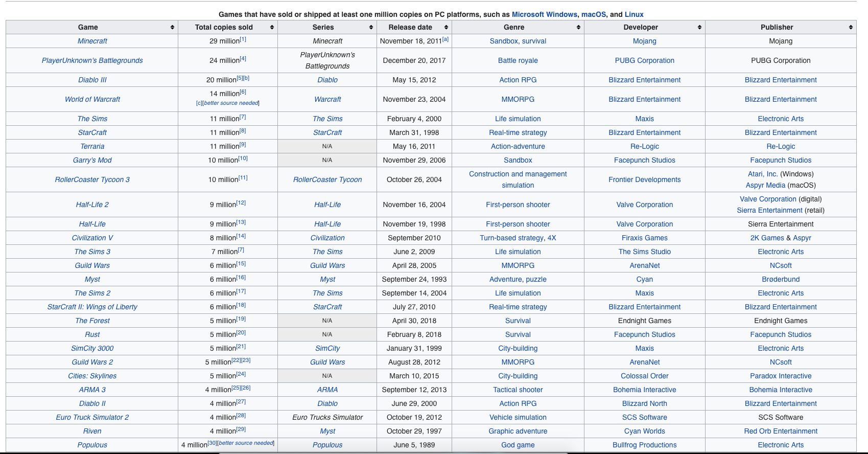The image size is (868, 454).
Task: Open the Cyan developer link
Action: 645,279
